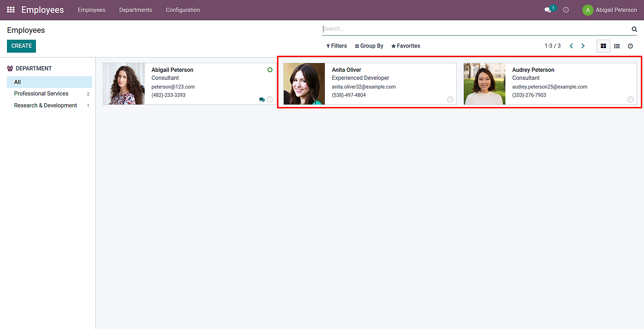Click the Employees app title

click(x=43, y=10)
